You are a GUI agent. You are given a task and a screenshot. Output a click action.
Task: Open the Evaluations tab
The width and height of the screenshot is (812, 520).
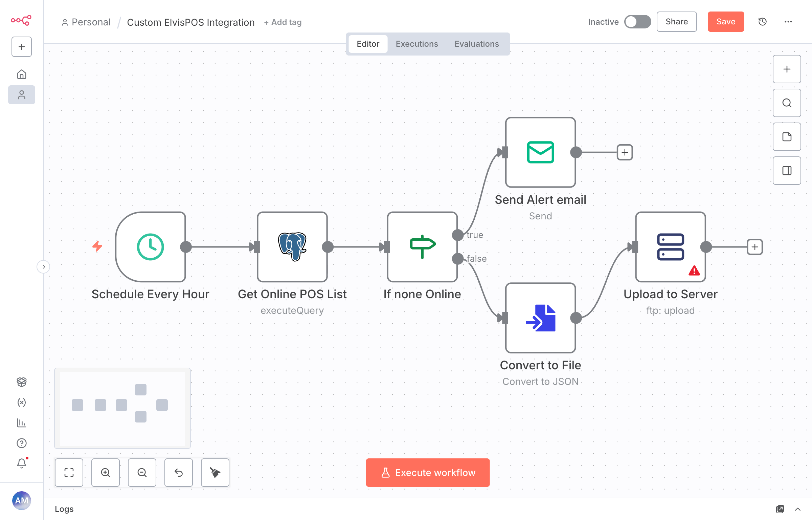pos(477,44)
